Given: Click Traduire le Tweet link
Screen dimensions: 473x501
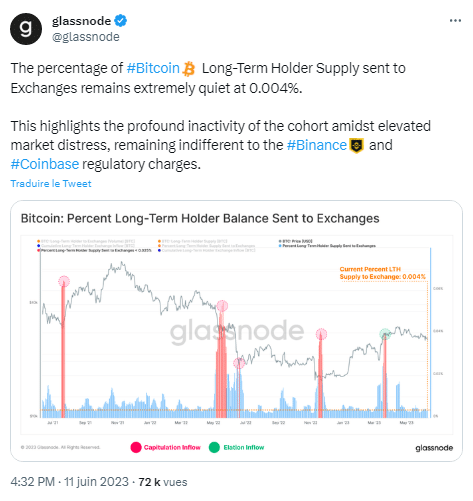Looking at the screenshot, I should (x=51, y=184).
